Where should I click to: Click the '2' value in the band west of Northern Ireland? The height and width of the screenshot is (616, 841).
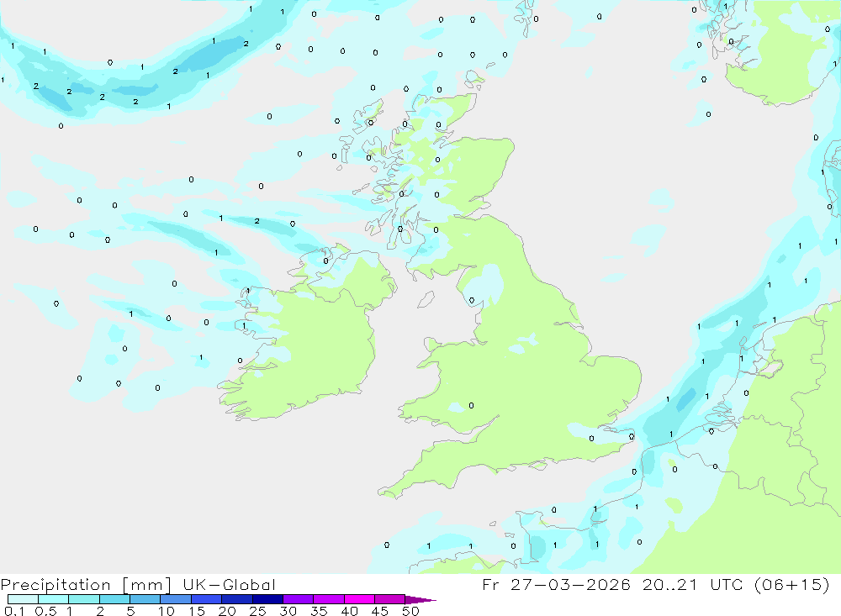pyautogui.click(x=257, y=221)
